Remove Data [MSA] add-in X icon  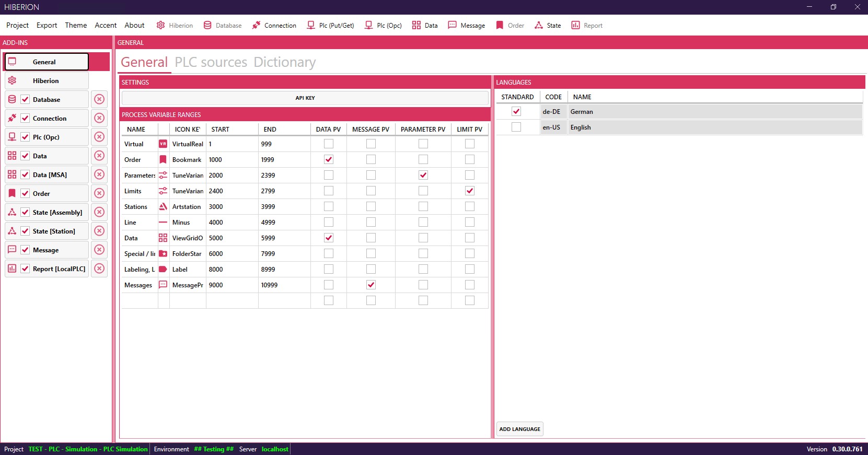tap(99, 174)
